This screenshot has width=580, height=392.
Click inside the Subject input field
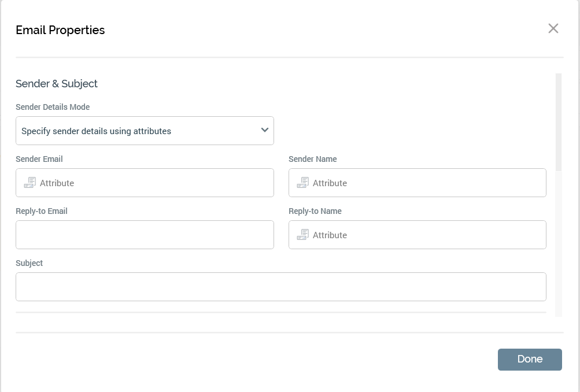coord(281,286)
